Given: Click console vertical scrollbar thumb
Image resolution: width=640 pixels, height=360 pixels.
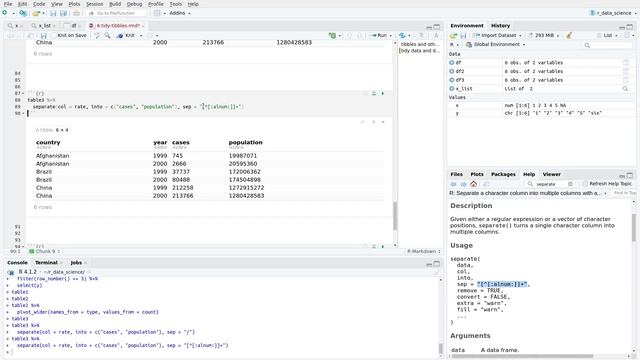Looking at the screenshot, I should 440,348.
